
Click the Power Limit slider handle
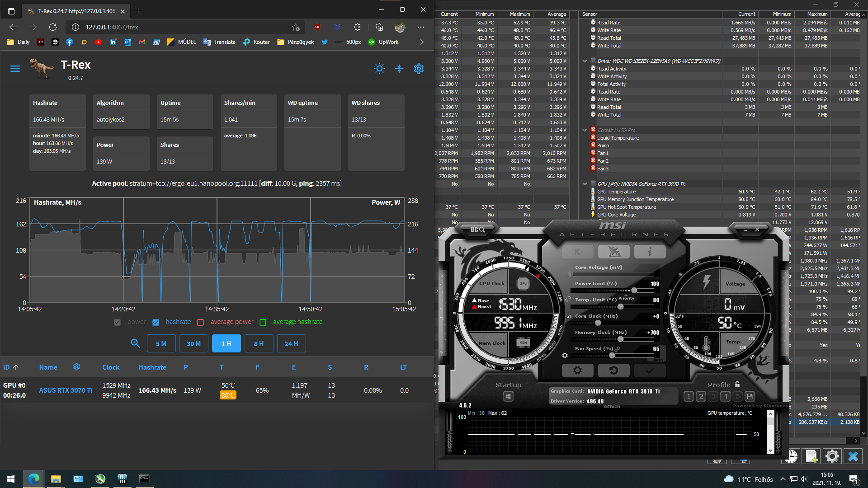[x=634, y=291]
